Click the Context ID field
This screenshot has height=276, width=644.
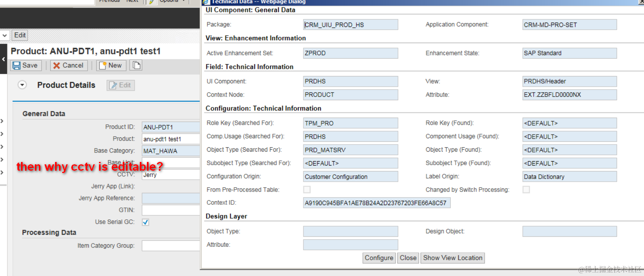(x=377, y=203)
